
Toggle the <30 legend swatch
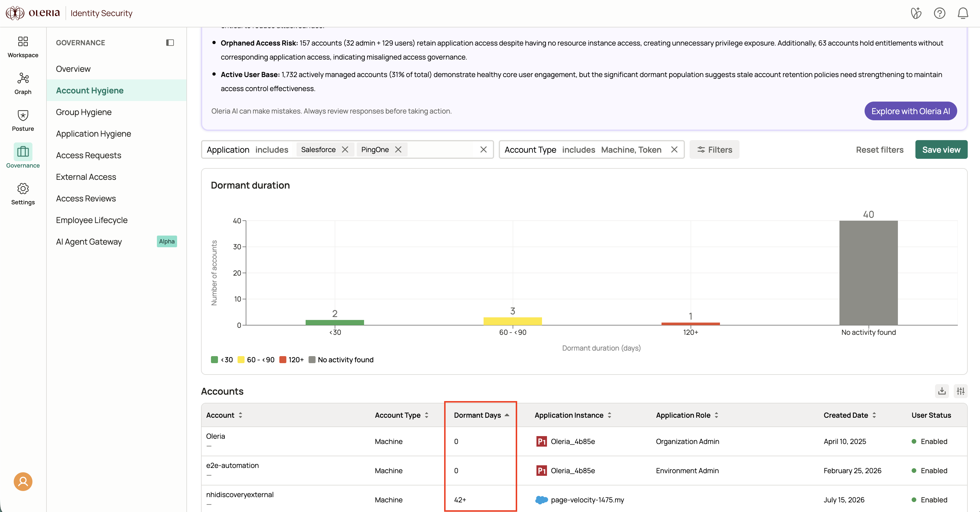click(x=214, y=360)
